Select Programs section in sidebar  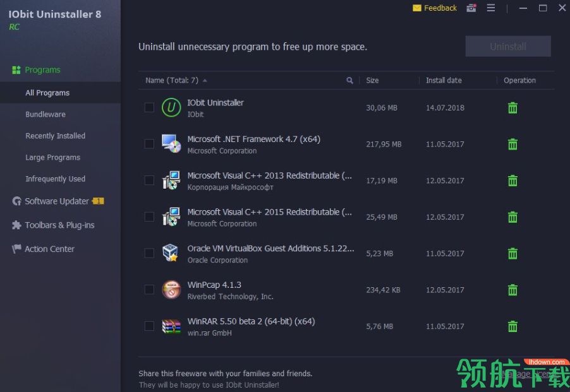pyautogui.click(x=42, y=69)
